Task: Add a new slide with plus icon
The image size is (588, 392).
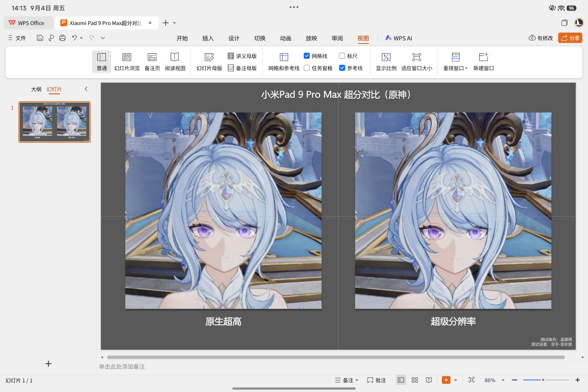Action: [x=48, y=364]
